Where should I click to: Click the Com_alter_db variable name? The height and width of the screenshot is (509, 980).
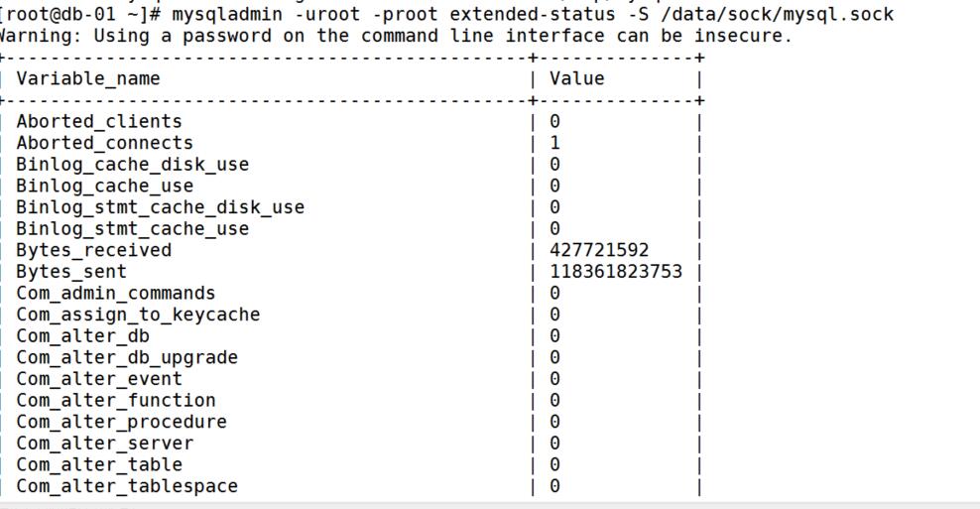pyautogui.click(x=82, y=335)
